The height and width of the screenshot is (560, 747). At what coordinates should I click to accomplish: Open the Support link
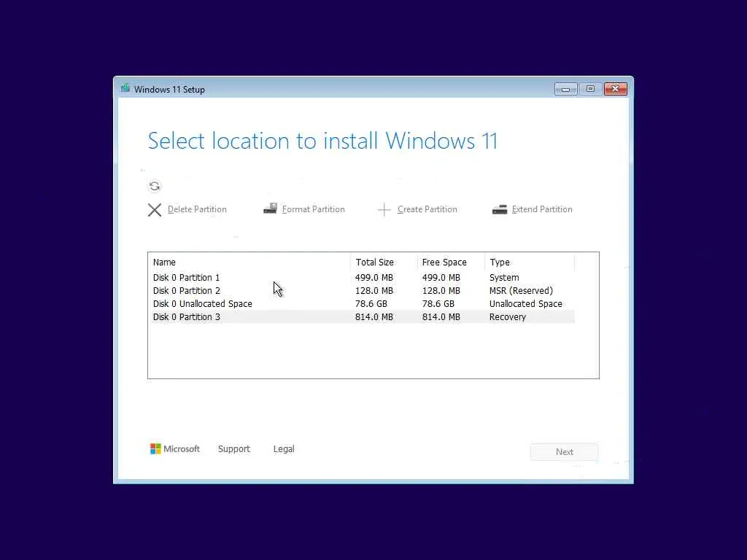point(234,449)
